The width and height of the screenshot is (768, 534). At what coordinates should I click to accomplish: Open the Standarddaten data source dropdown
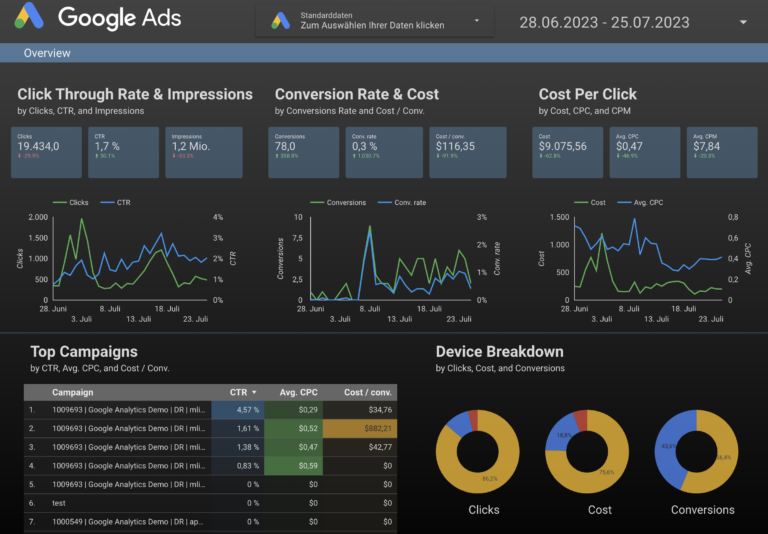[374, 21]
